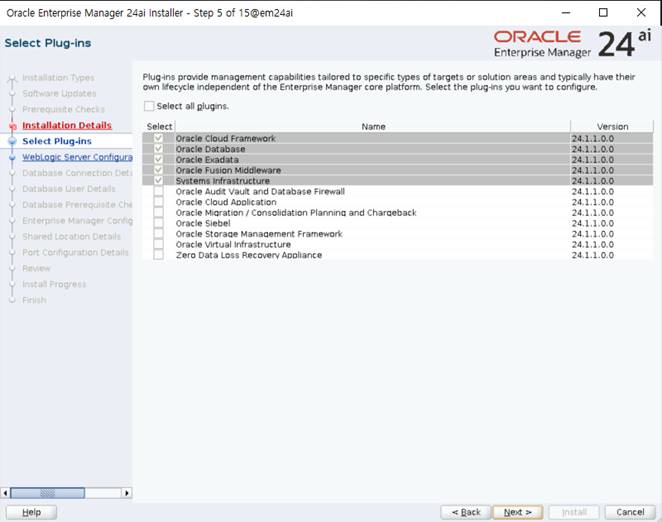This screenshot has width=662, height=522.
Task: Close the installer window
Action: (x=641, y=13)
